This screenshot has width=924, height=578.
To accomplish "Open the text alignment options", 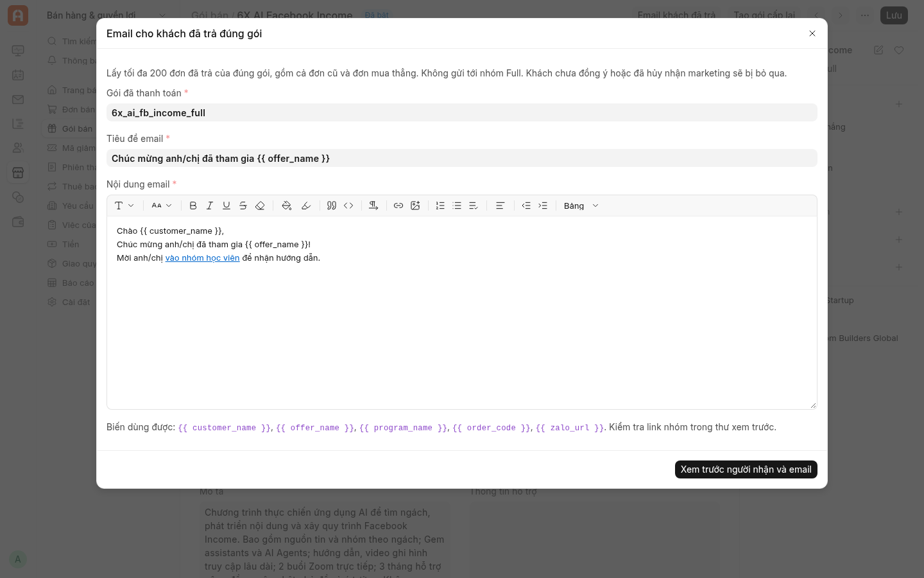I will pyautogui.click(x=501, y=206).
